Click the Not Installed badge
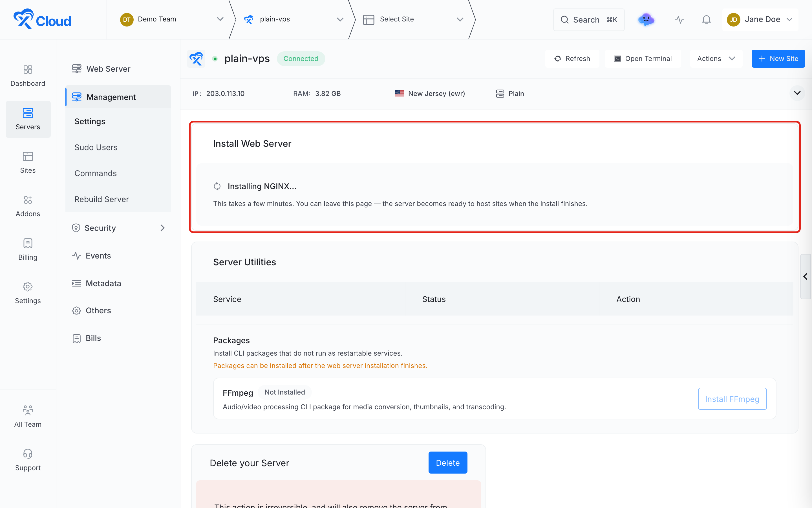This screenshot has height=508, width=812. 284,392
